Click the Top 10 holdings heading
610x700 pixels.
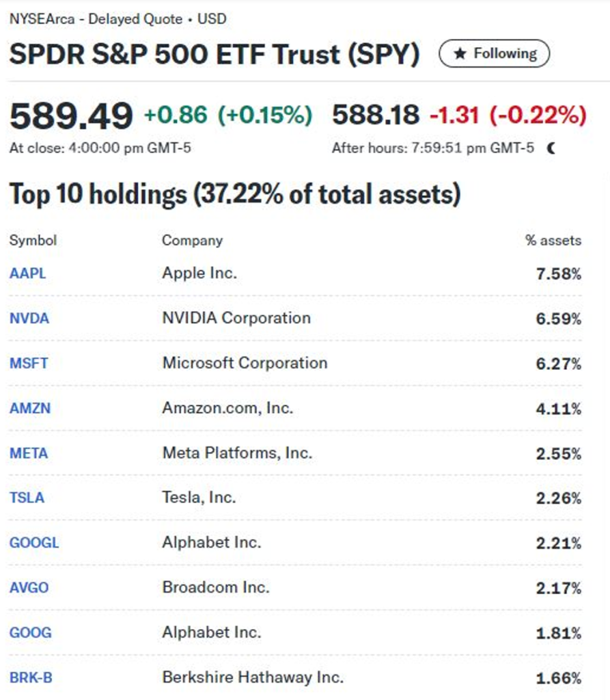point(234,195)
